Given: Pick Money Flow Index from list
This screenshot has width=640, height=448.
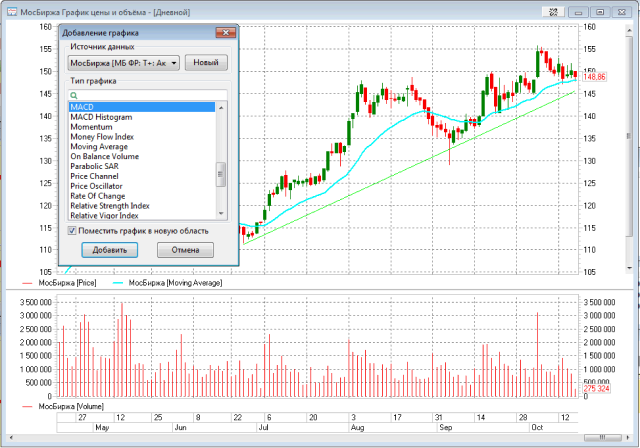Looking at the screenshot, I should point(102,137).
